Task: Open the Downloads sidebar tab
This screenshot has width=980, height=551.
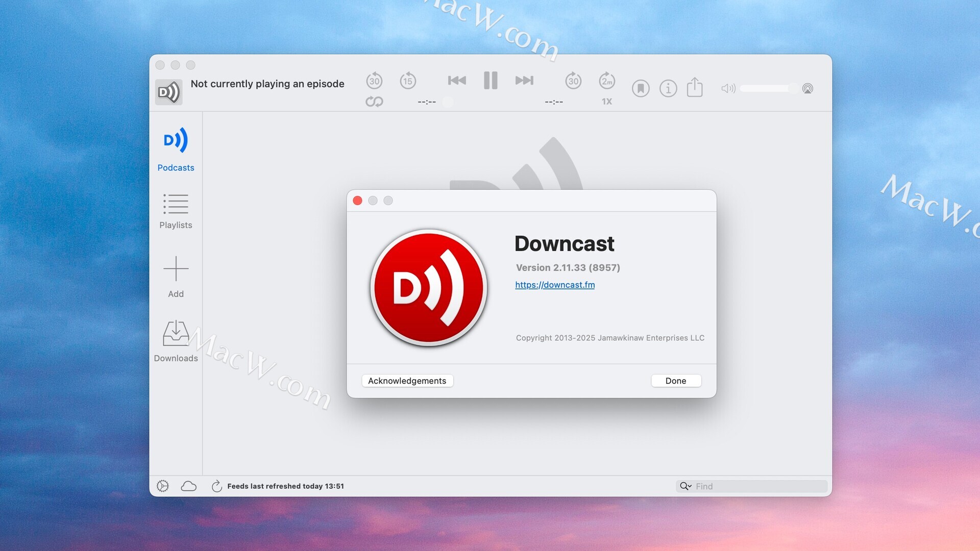Action: click(176, 341)
